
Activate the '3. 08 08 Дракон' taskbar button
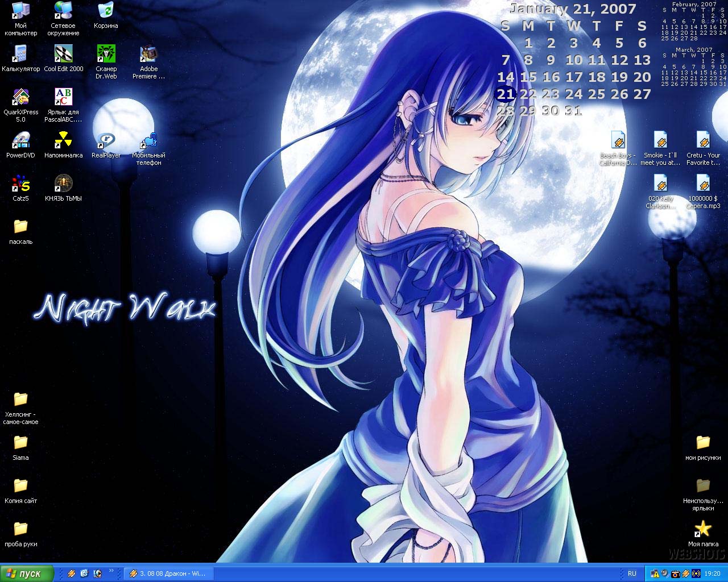coord(168,573)
